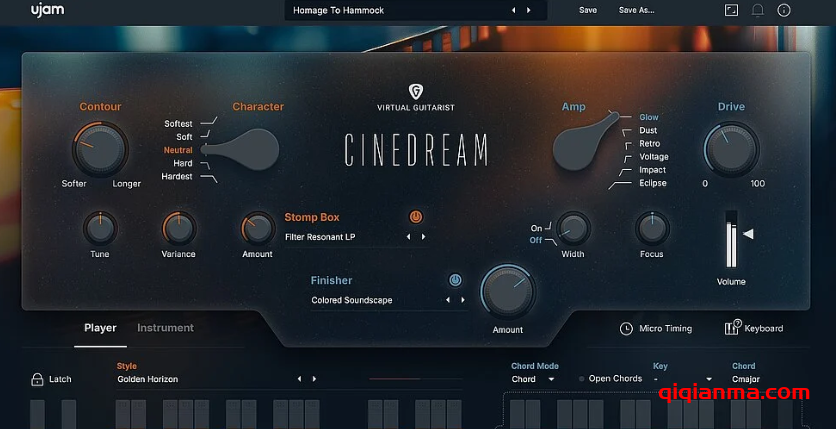
Task: Select the Glow amp
Action: [x=649, y=117]
